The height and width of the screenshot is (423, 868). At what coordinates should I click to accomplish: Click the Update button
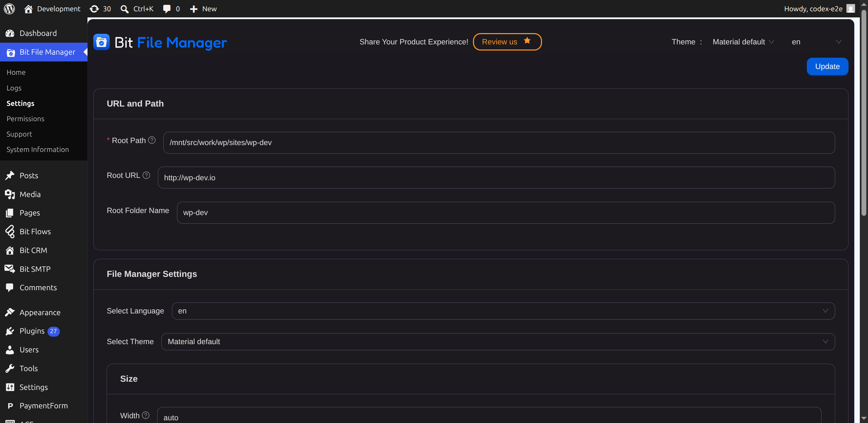coord(827,67)
